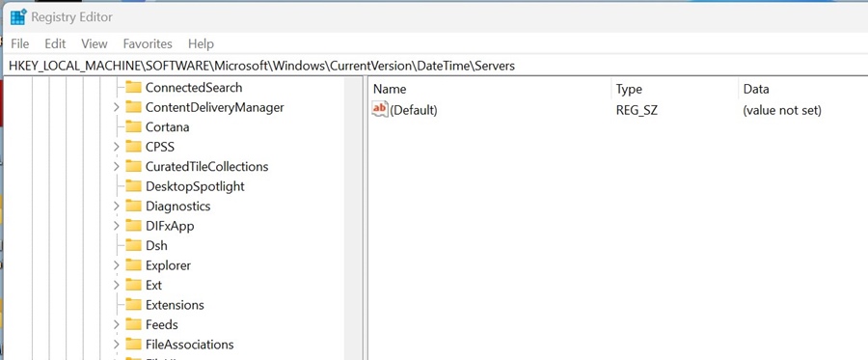
Task: Select the CPSS key label
Action: [160, 147]
